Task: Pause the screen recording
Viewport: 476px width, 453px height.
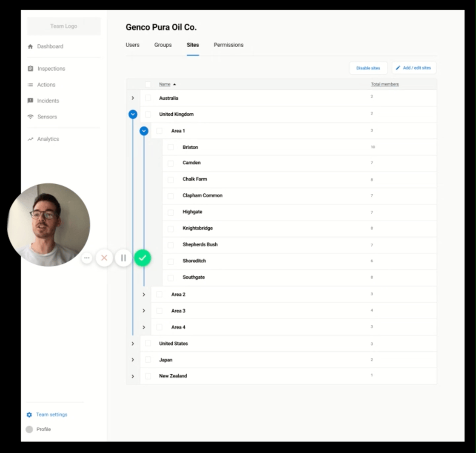Action: pos(123,258)
